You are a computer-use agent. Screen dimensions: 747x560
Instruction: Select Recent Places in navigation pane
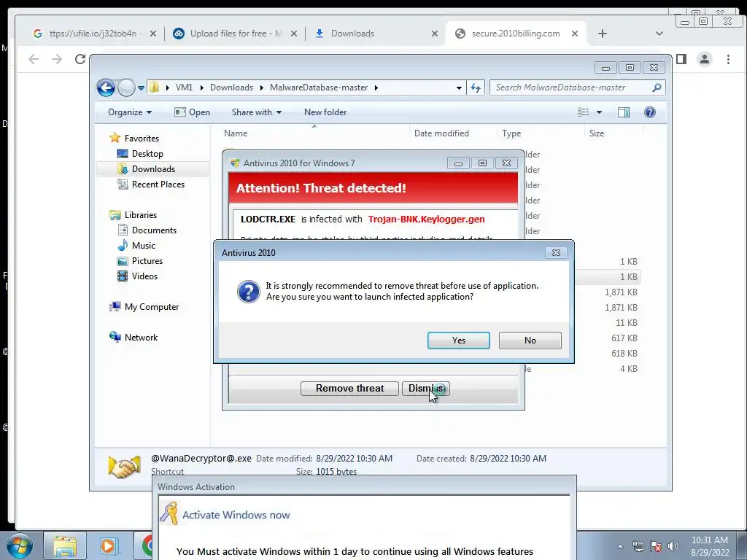coord(158,184)
